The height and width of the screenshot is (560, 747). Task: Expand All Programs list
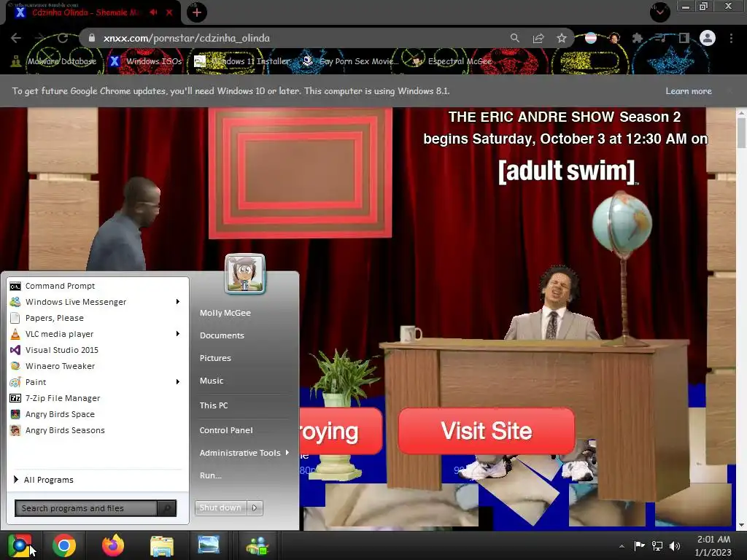point(44,480)
